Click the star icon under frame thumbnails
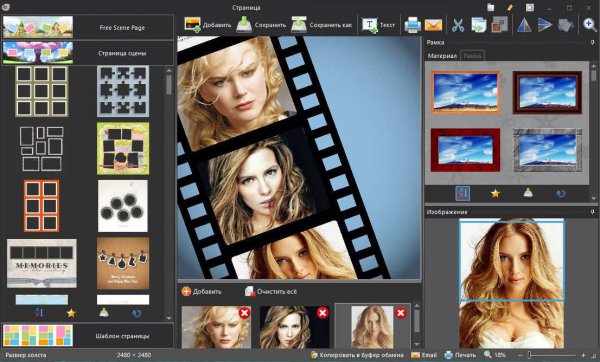The width and height of the screenshot is (600, 362). coord(495,193)
